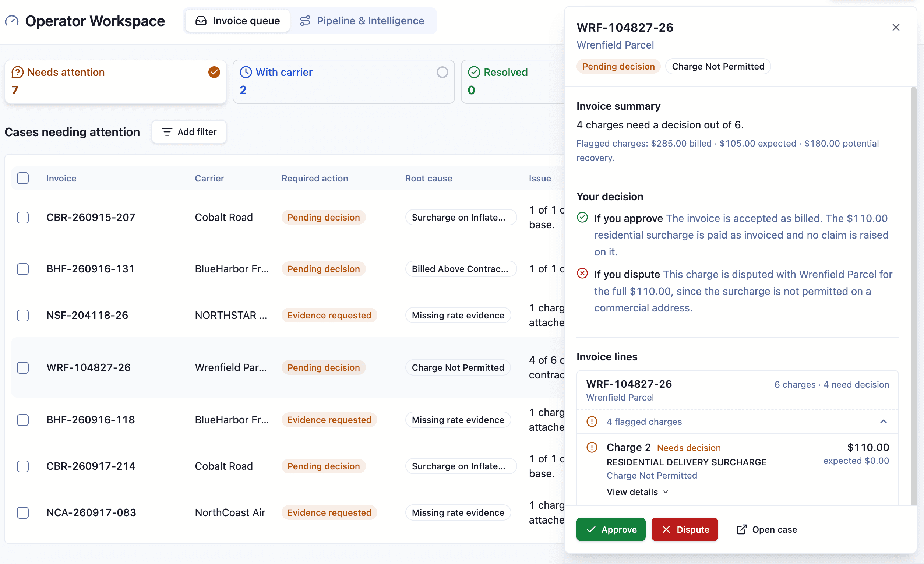Click the warning icon beside Charge 2
The height and width of the screenshot is (564, 924).
click(592, 447)
